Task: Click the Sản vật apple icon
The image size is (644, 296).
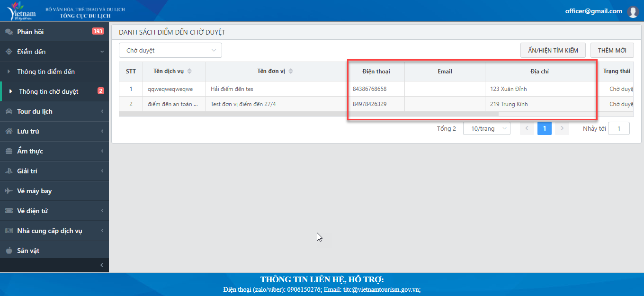Action: tap(9, 251)
